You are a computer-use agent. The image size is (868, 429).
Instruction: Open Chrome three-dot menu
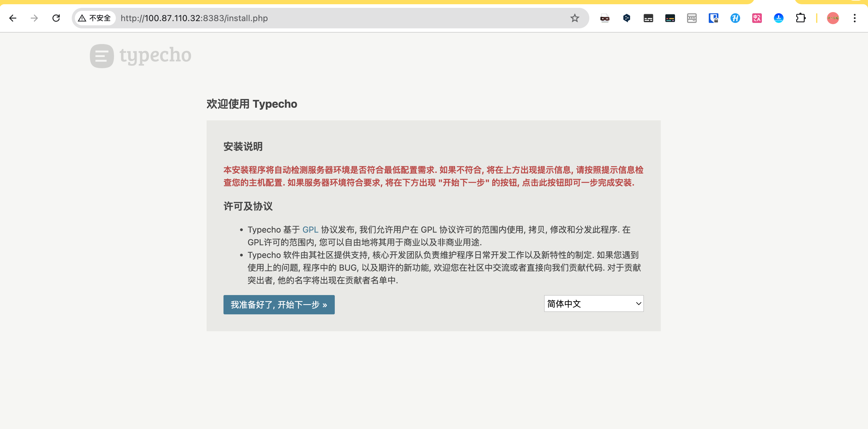(854, 18)
